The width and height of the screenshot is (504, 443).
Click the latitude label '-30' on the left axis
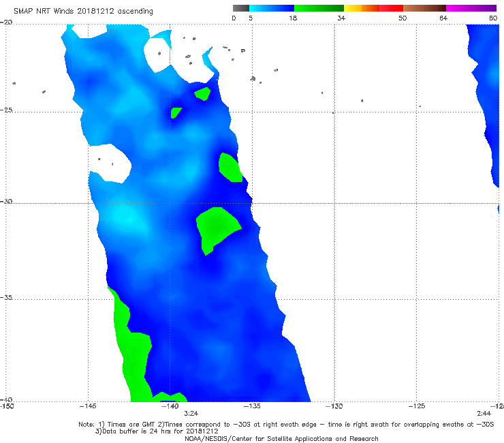tap(6, 201)
